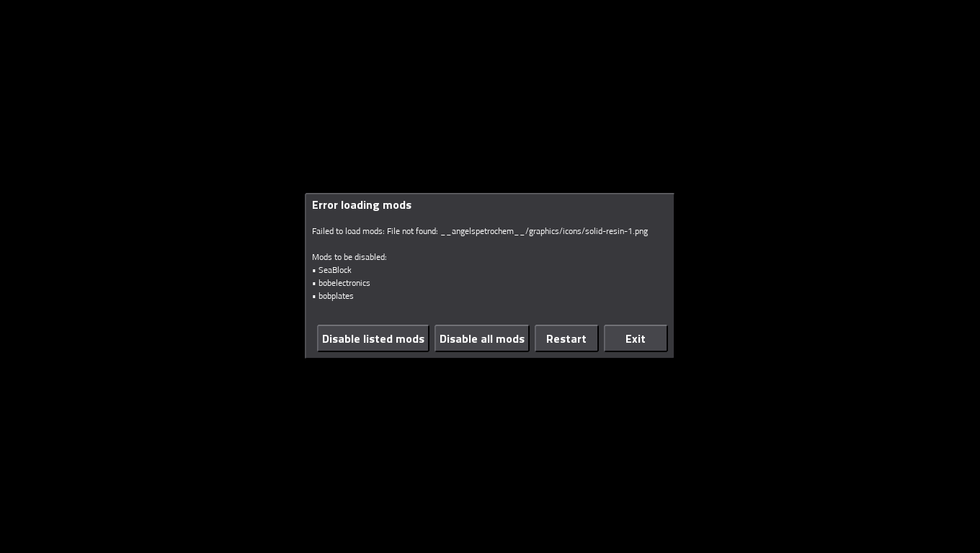Click the Error loading mods title

[362, 205]
